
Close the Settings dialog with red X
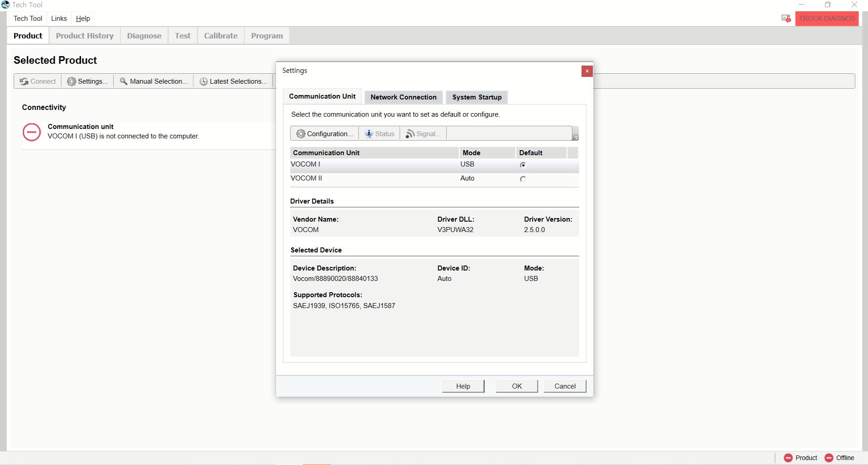pos(587,71)
